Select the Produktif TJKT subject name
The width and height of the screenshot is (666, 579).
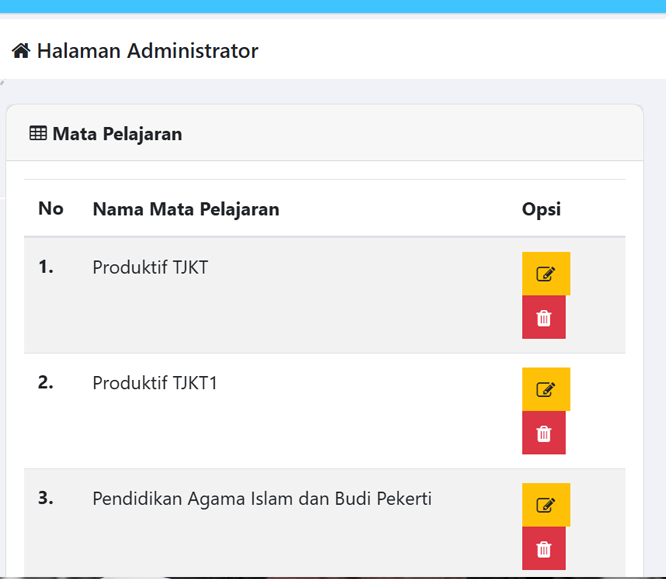coord(150,268)
